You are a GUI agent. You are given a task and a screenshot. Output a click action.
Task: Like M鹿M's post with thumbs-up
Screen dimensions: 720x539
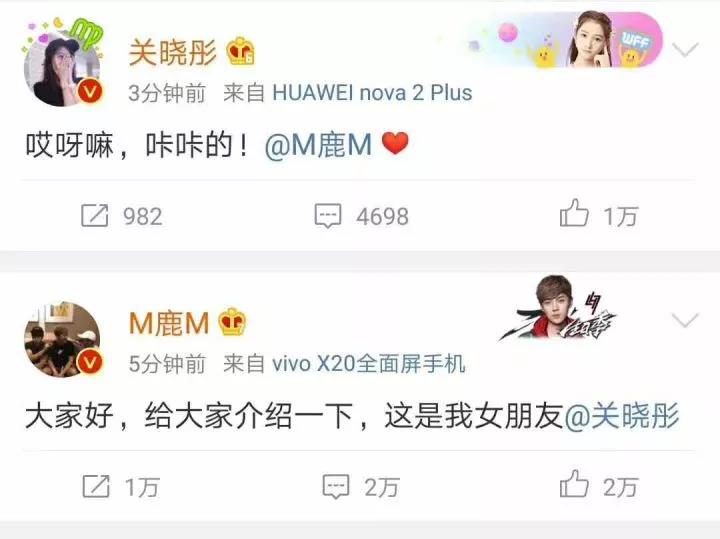coord(574,483)
